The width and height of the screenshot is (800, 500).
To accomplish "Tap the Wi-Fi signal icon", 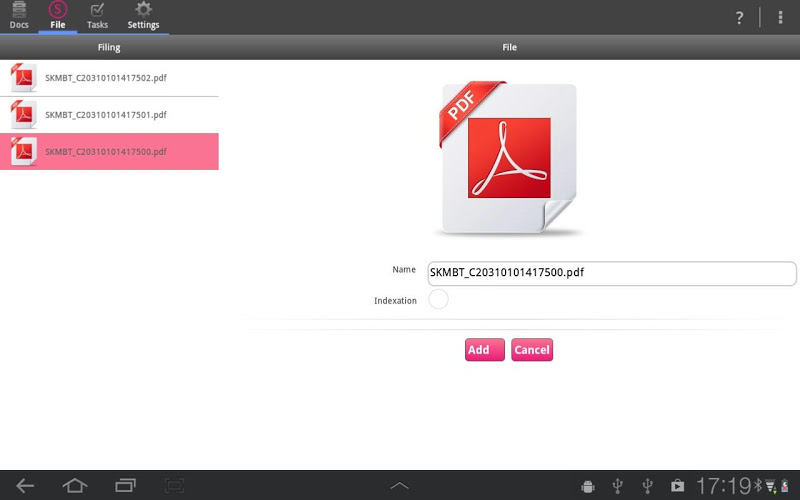I will pos(770,486).
